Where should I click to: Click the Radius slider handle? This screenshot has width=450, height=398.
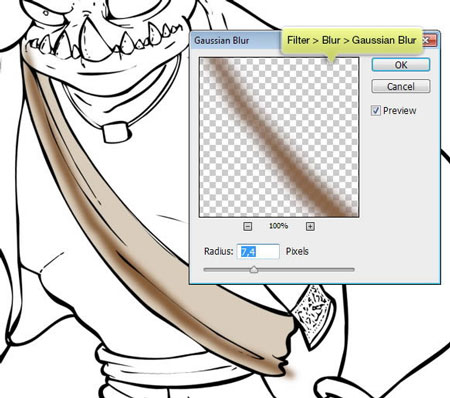(x=254, y=269)
